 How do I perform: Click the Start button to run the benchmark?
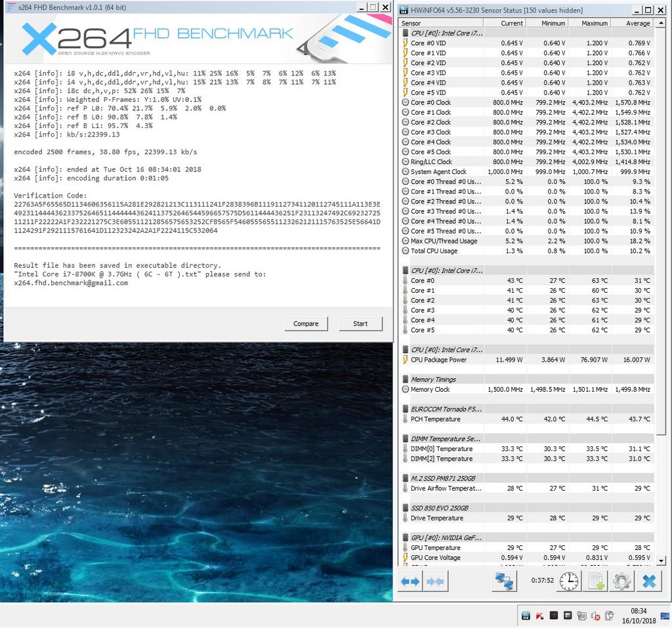pyautogui.click(x=360, y=324)
